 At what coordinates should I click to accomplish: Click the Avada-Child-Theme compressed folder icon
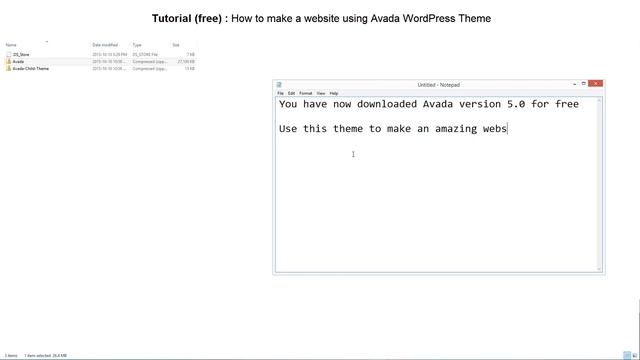[9, 69]
